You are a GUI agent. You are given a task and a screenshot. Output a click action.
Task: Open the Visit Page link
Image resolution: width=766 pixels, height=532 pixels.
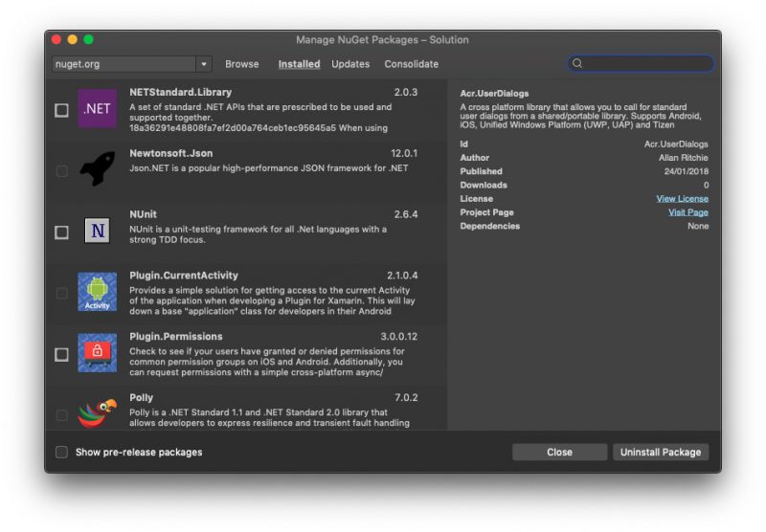coord(688,212)
